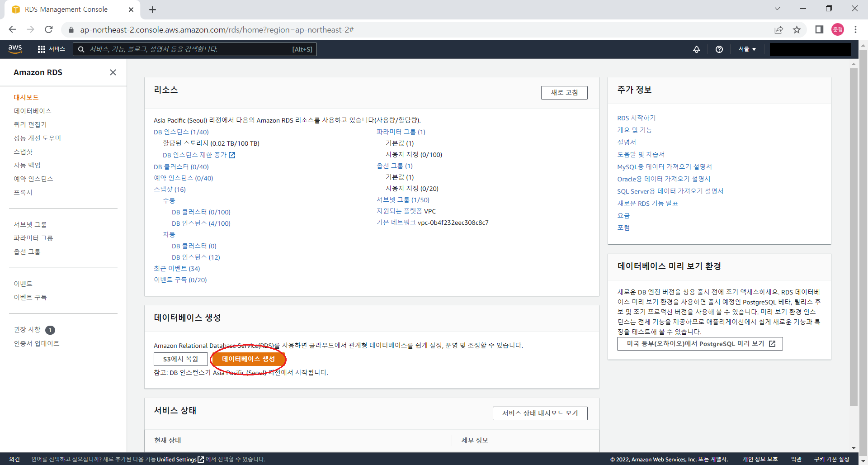
Task: Open the DB 클러스터 (0/40) link
Action: point(181,167)
